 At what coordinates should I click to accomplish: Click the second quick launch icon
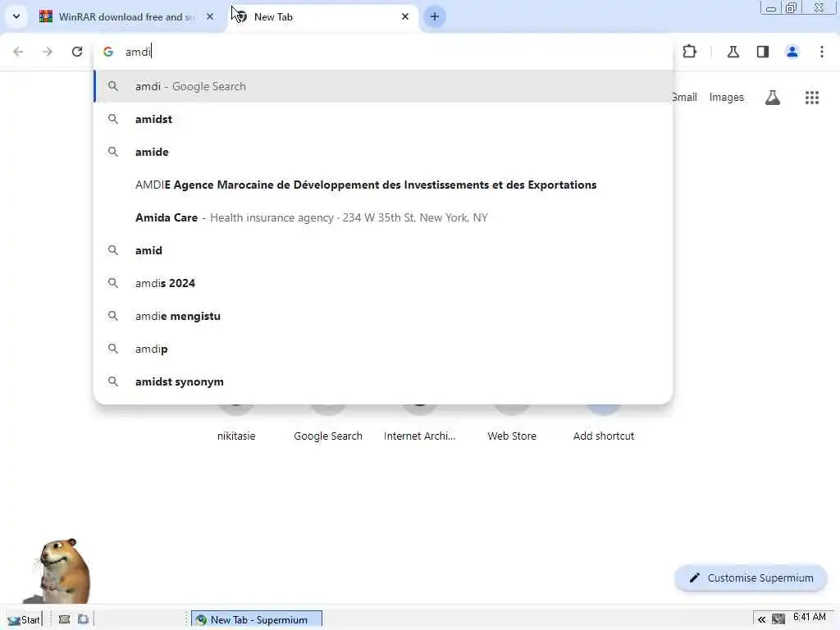pos(83,619)
